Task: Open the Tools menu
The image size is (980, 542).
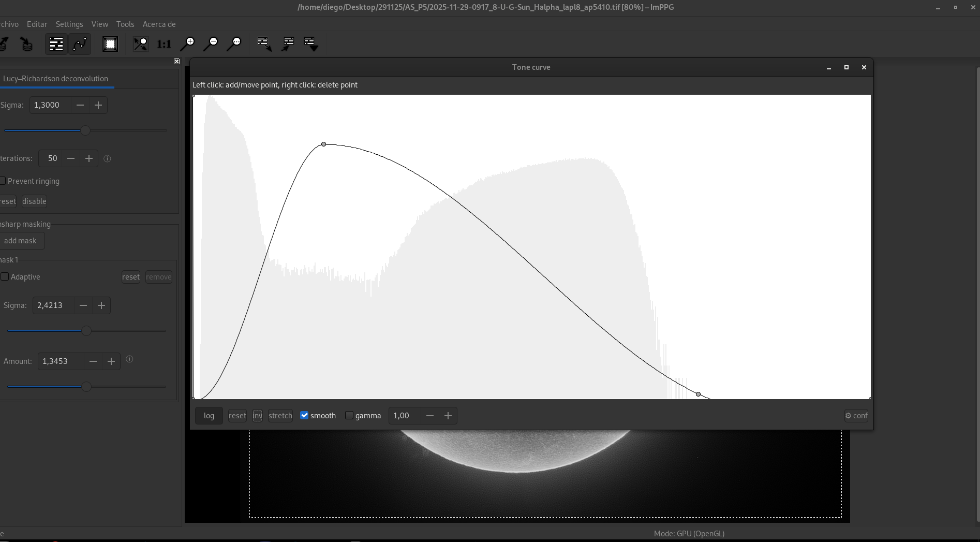Action: click(x=125, y=24)
